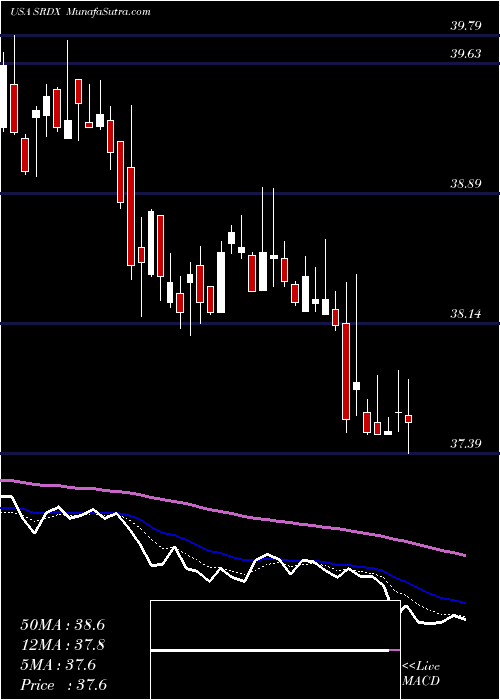Click the last red candlestick on the right
The width and height of the screenshot is (500, 700).
(408, 419)
